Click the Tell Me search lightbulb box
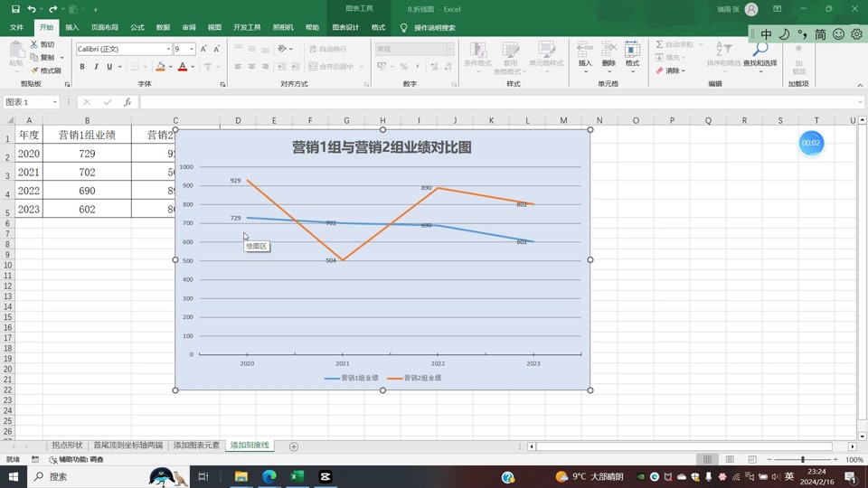Screen dimensions: 868x488 pos(428,27)
